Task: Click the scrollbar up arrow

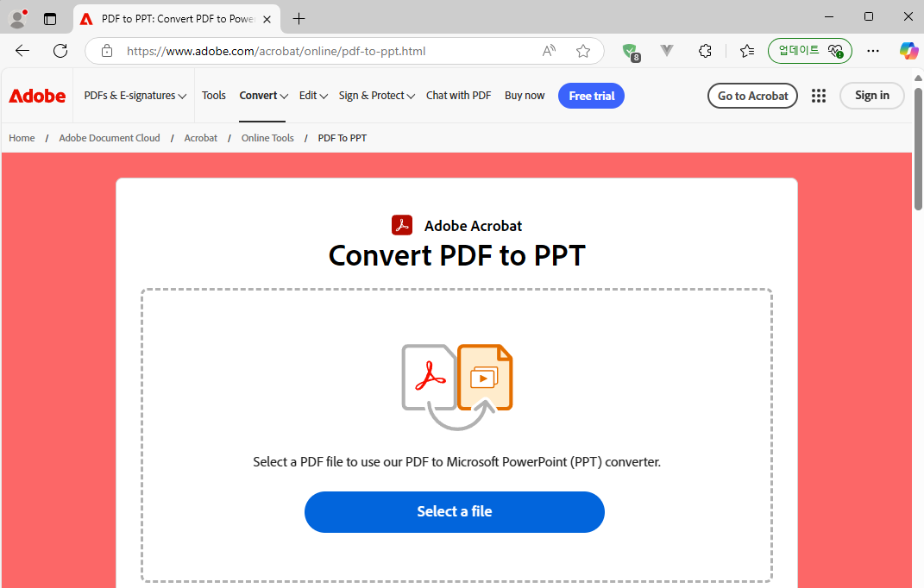Action: (918, 78)
